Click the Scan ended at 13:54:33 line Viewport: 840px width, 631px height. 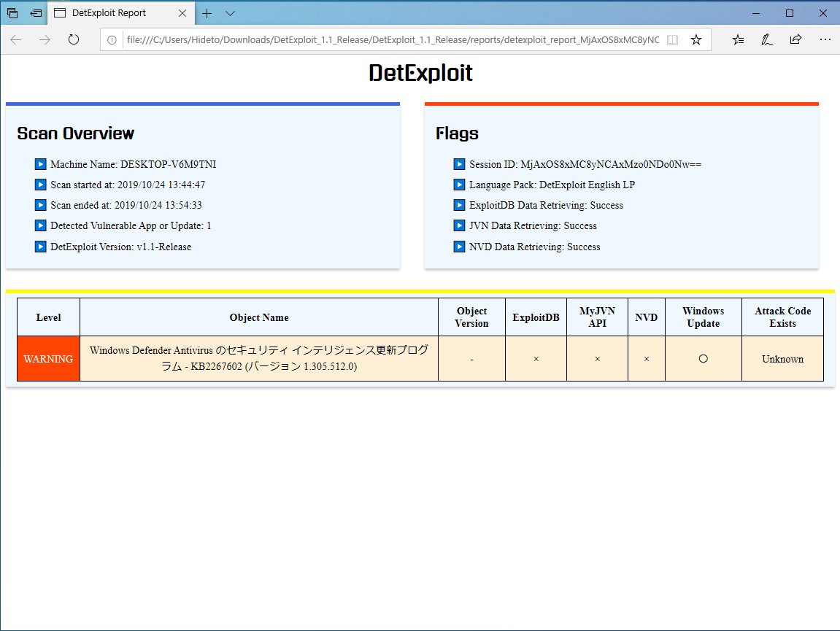tap(126, 205)
